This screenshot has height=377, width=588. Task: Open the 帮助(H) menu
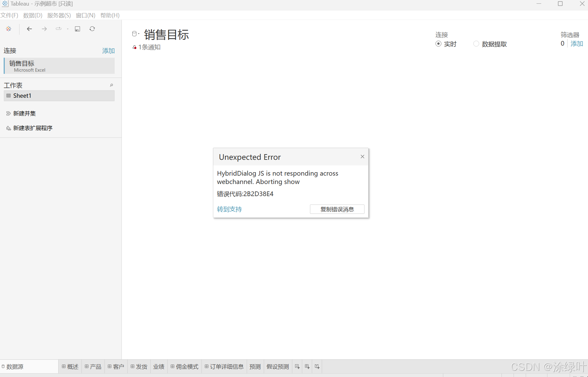(x=110, y=15)
